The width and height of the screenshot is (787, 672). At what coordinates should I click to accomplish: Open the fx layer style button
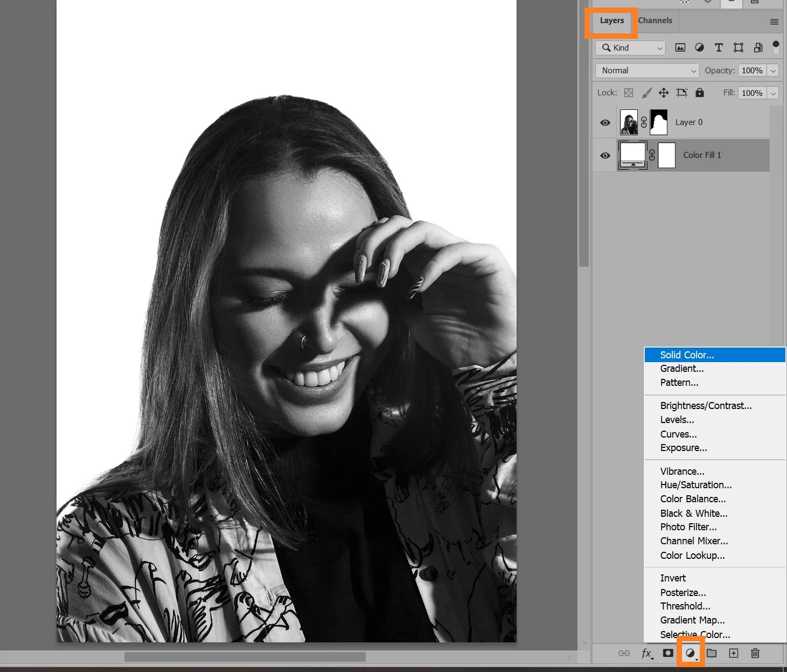(647, 653)
